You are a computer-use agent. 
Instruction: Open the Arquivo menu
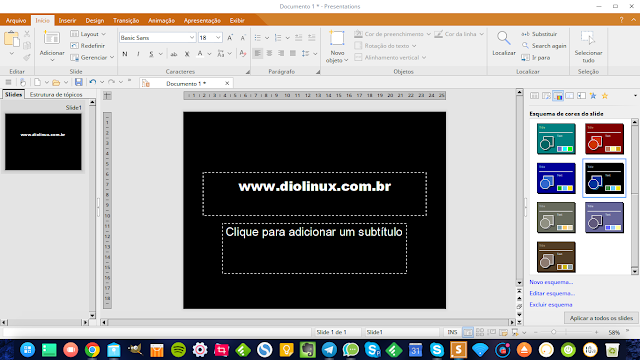click(16, 20)
